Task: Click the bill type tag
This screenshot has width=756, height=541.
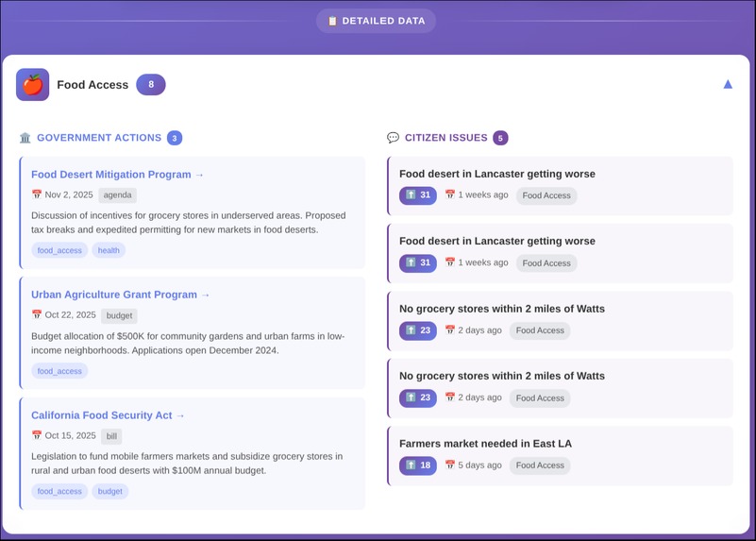Action: pyautogui.click(x=111, y=436)
